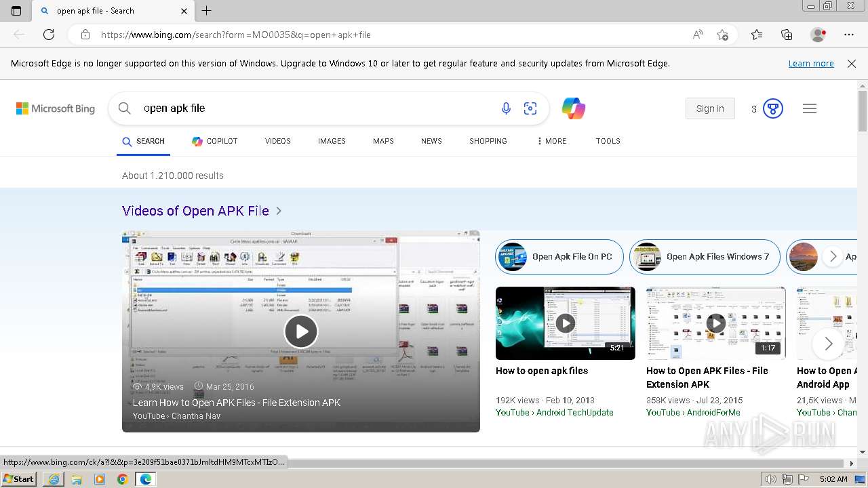Open a new browser tab
868x488 pixels.
point(207,11)
